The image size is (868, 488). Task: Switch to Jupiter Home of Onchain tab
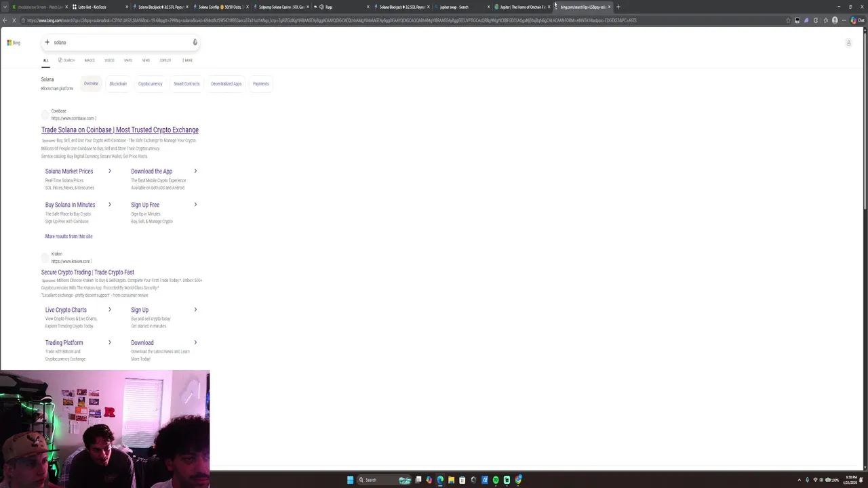click(521, 7)
